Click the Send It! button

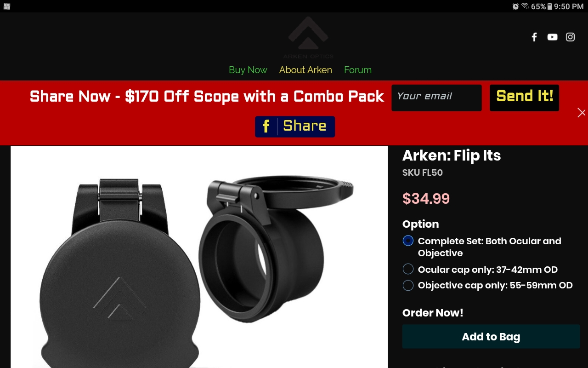click(x=524, y=98)
